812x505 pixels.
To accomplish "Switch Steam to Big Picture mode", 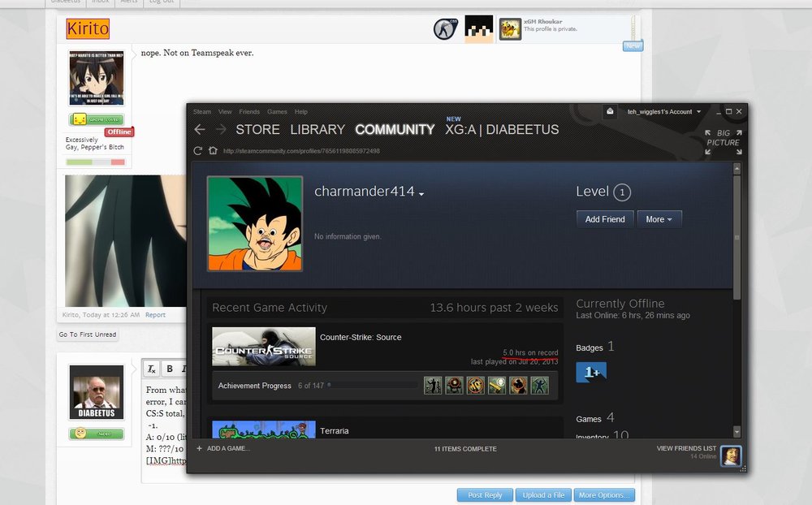I will [723, 142].
